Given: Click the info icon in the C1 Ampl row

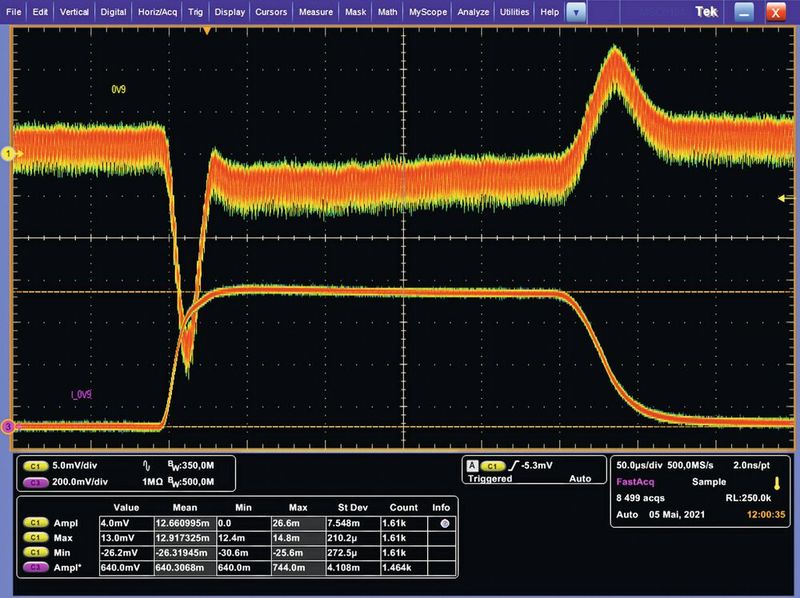Looking at the screenshot, I should (x=443, y=522).
